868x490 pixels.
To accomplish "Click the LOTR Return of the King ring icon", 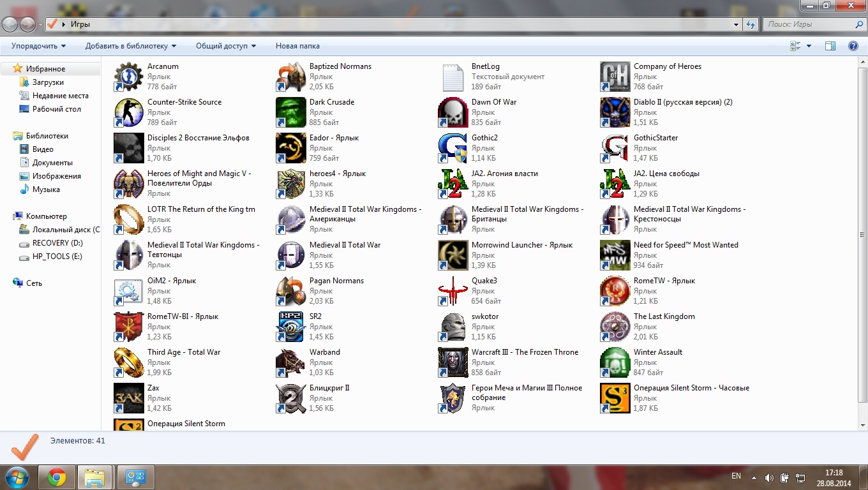I will pyautogui.click(x=129, y=219).
